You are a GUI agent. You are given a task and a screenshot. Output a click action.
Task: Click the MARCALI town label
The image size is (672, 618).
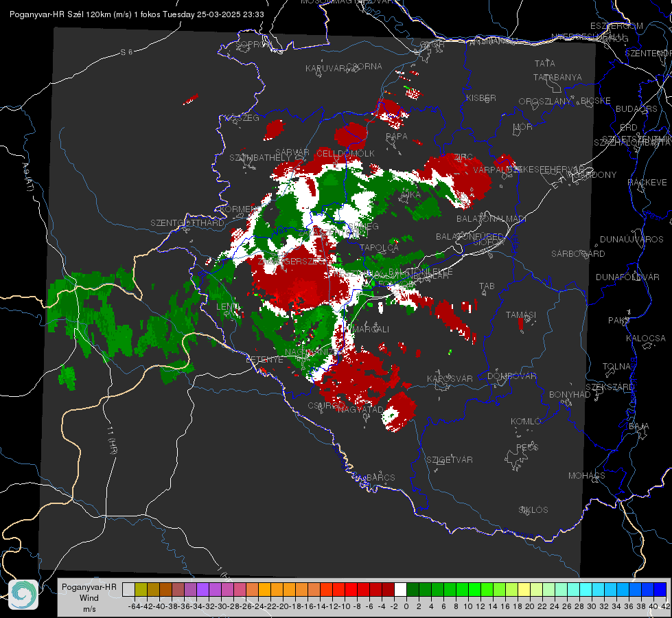371,329
